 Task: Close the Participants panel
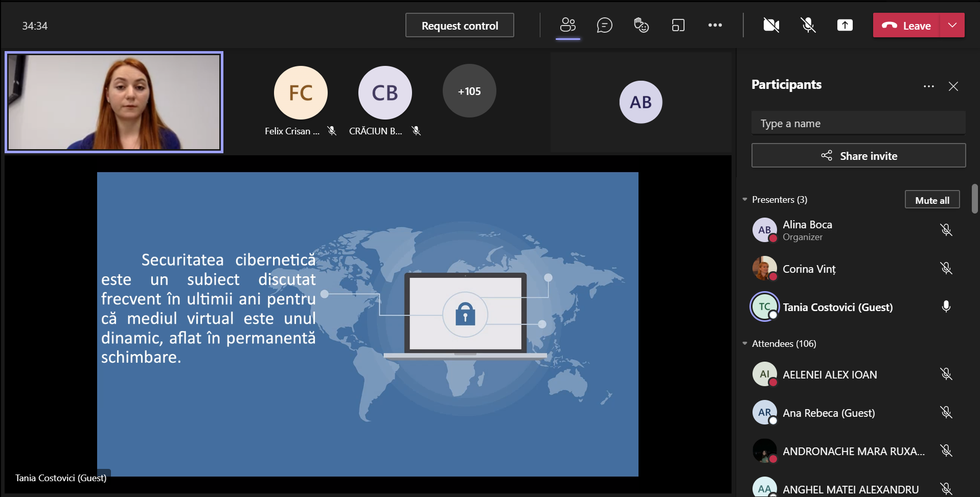click(x=953, y=86)
